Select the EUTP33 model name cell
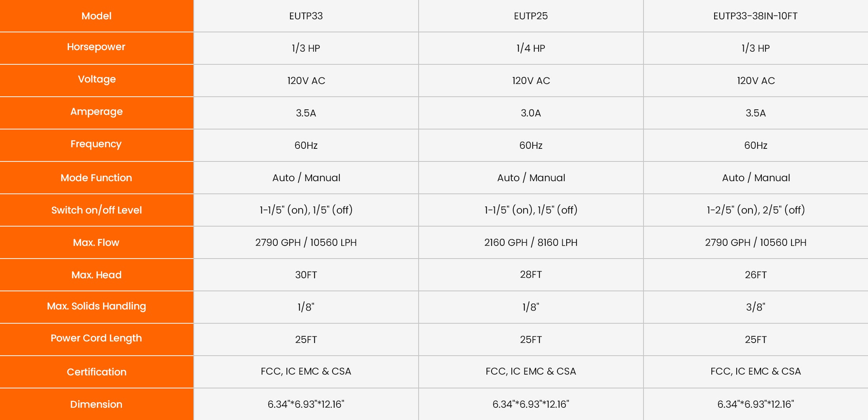Viewport: 868px width, 420px height. (x=306, y=16)
